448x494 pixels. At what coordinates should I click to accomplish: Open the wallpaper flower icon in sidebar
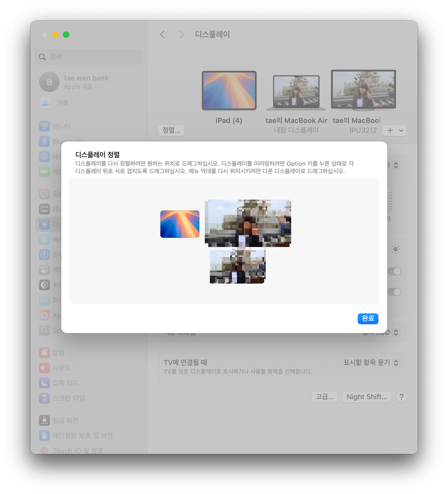[44, 239]
